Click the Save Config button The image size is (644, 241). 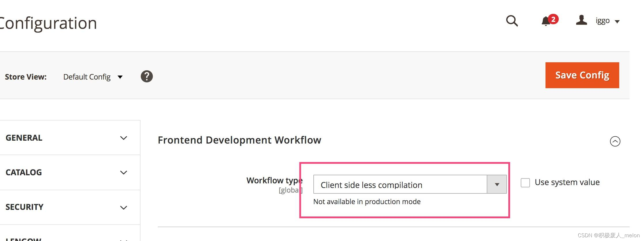pos(582,75)
